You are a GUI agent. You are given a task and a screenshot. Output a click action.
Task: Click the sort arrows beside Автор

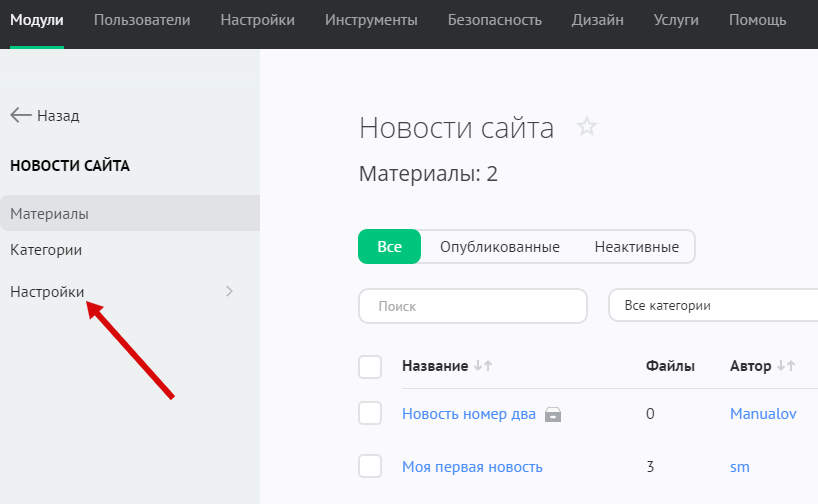[787, 367]
